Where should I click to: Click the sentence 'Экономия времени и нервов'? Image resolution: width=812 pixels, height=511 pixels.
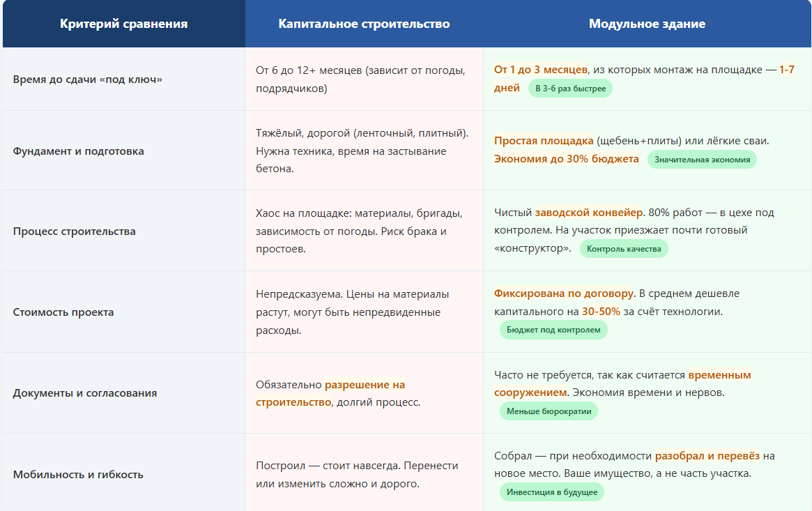(x=648, y=392)
